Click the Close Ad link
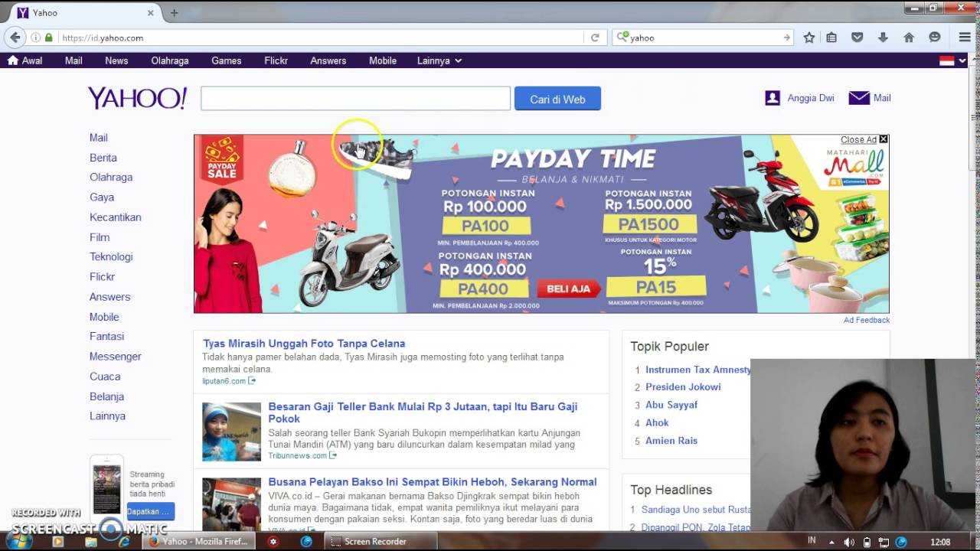The image size is (980, 551). click(858, 139)
